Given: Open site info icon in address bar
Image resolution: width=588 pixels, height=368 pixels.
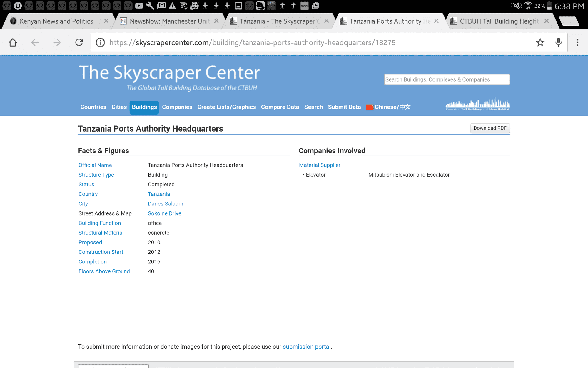Looking at the screenshot, I should coord(100,42).
